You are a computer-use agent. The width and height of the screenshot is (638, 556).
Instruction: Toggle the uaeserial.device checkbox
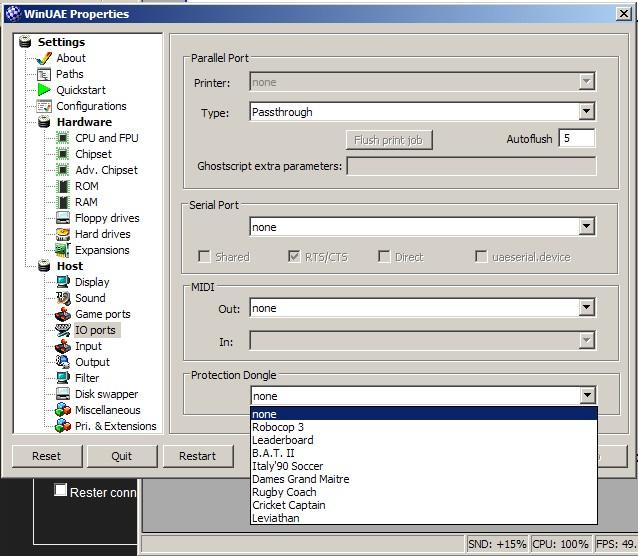point(481,257)
